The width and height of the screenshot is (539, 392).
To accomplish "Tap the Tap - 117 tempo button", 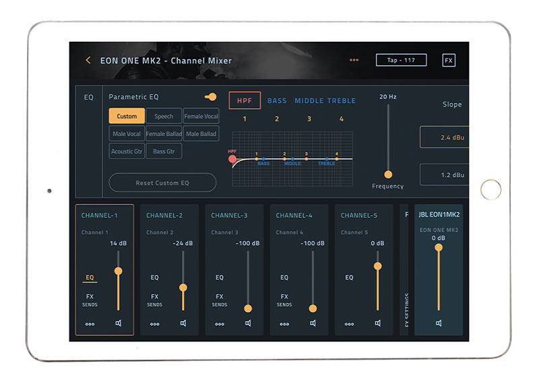I will pyautogui.click(x=401, y=60).
